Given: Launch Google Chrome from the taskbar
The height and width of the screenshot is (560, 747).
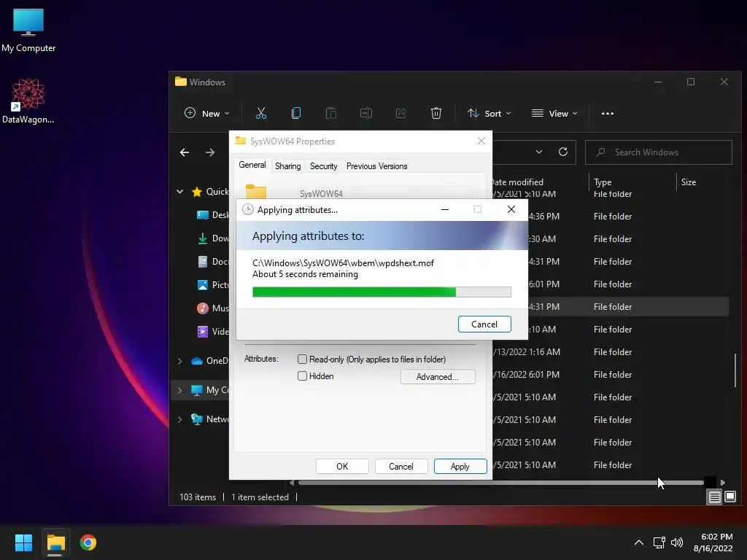Looking at the screenshot, I should (x=88, y=542).
